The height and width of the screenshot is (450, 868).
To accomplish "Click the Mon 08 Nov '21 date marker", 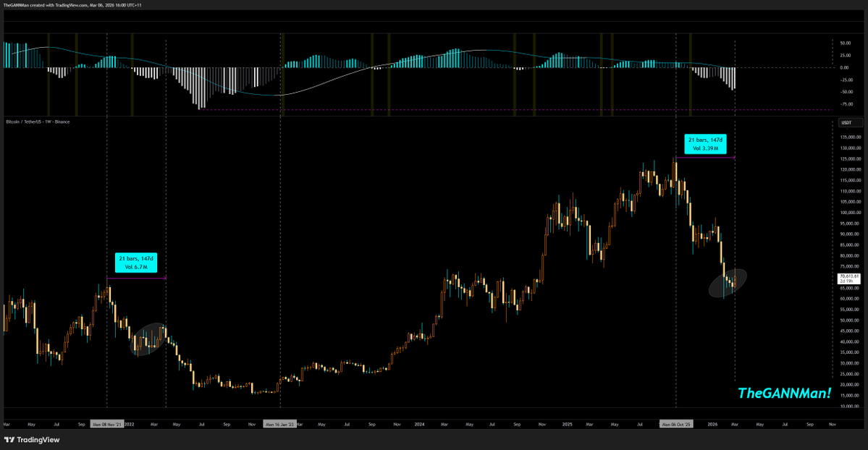I will (x=107, y=425).
